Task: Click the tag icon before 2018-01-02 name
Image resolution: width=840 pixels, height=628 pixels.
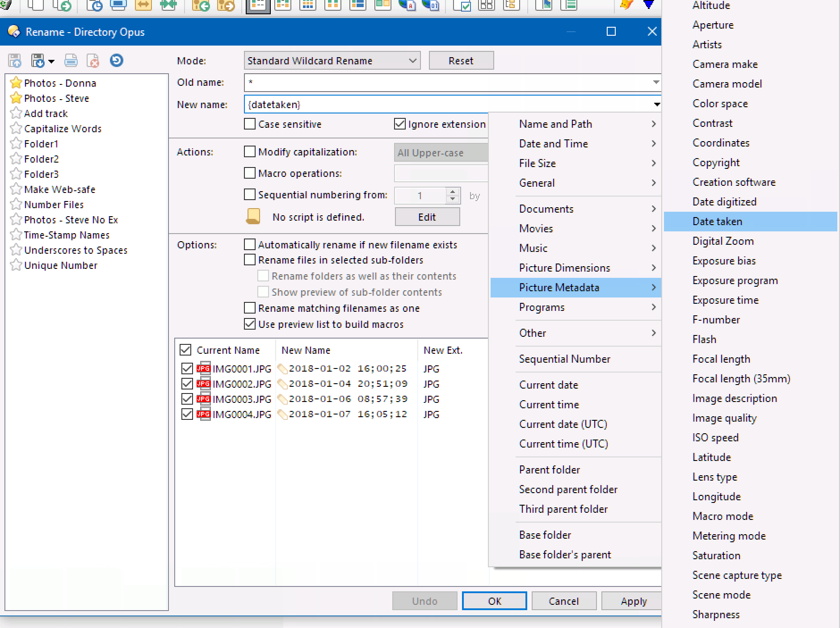Action: point(282,369)
